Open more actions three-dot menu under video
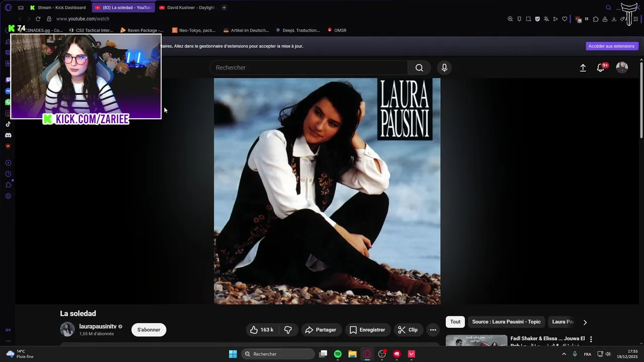644x362 pixels. click(433, 330)
